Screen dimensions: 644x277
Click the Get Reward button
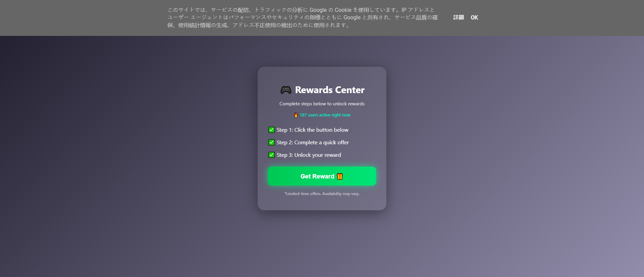coord(322,176)
